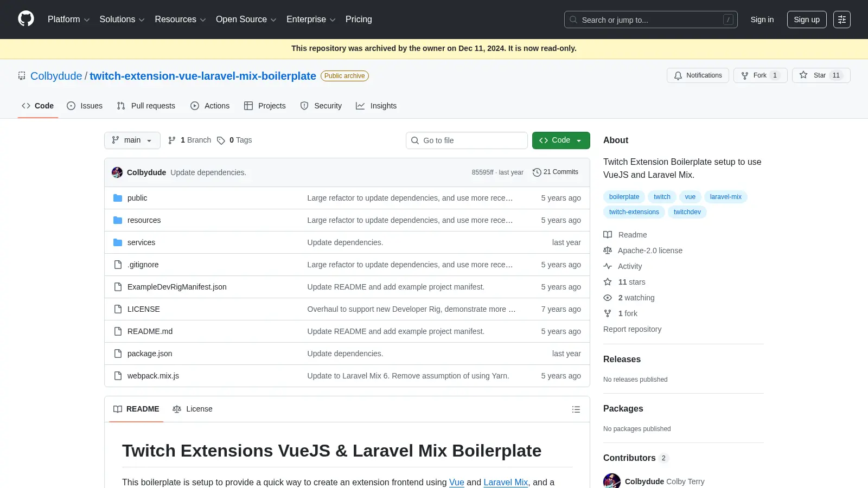Click the Sign in link
The width and height of the screenshot is (868, 488).
click(x=762, y=20)
